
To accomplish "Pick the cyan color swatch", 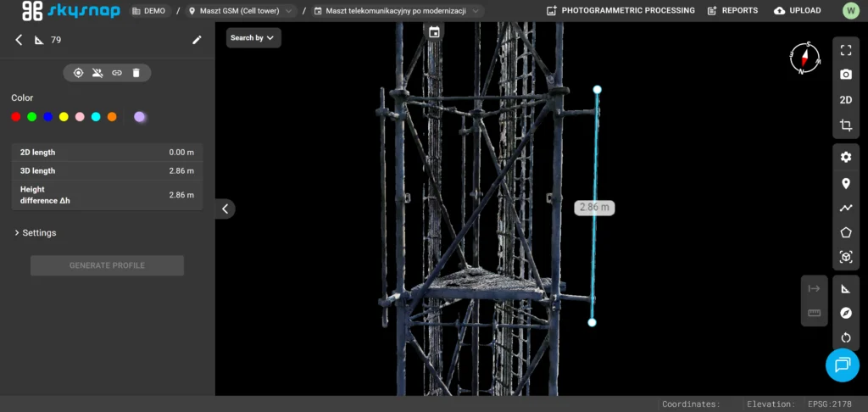I will (96, 117).
